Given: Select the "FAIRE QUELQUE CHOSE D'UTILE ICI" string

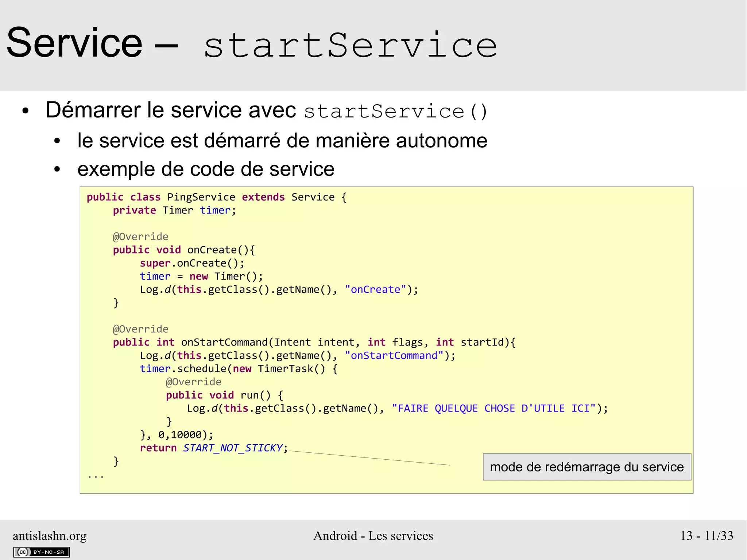Looking at the screenshot, I should pyautogui.click(x=494, y=408).
